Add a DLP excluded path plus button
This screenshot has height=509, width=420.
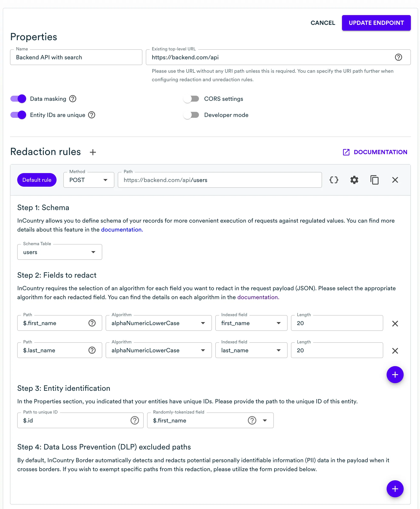[x=395, y=489]
